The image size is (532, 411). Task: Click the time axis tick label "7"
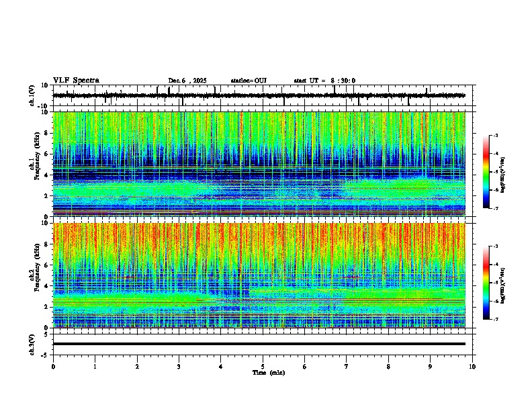(347, 367)
